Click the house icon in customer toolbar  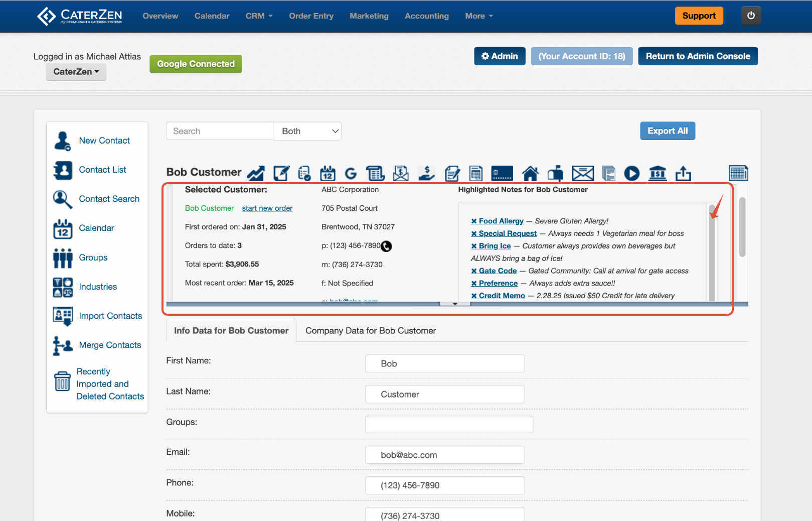pos(530,173)
